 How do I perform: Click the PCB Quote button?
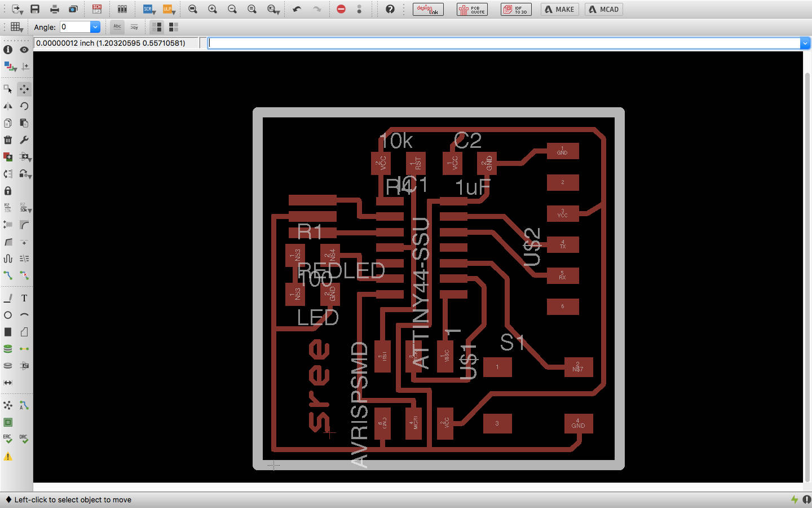(472, 9)
